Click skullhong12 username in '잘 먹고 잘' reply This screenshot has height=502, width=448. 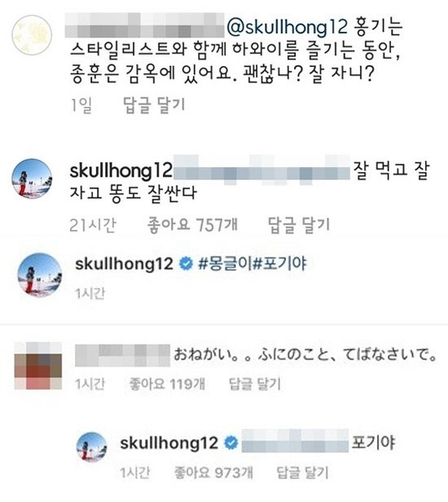click(x=121, y=170)
